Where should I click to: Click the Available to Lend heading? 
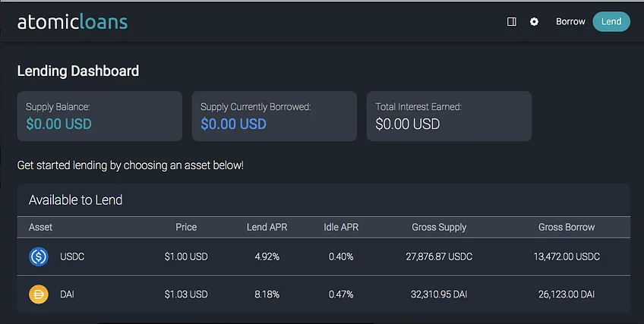(76, 200)
